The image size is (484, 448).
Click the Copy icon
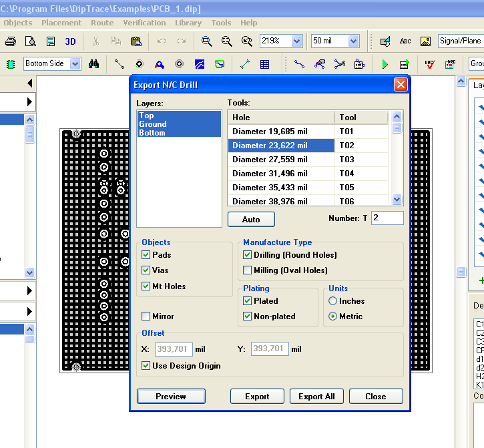pos(115,41)
